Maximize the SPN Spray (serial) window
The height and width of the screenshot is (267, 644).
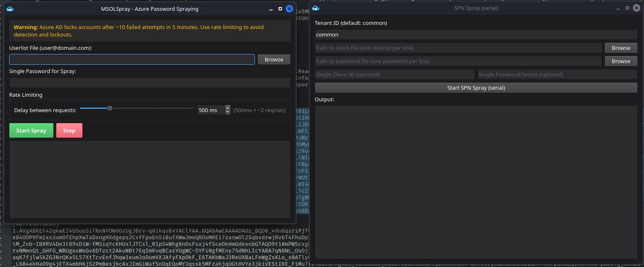click(x=626, y=9)
